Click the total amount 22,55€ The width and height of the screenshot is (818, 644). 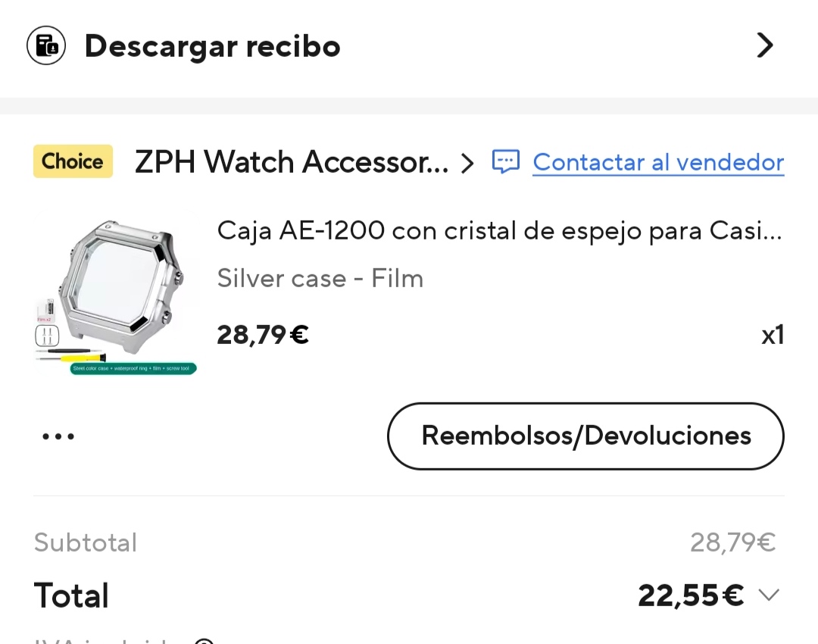click(x=691, y=596)
